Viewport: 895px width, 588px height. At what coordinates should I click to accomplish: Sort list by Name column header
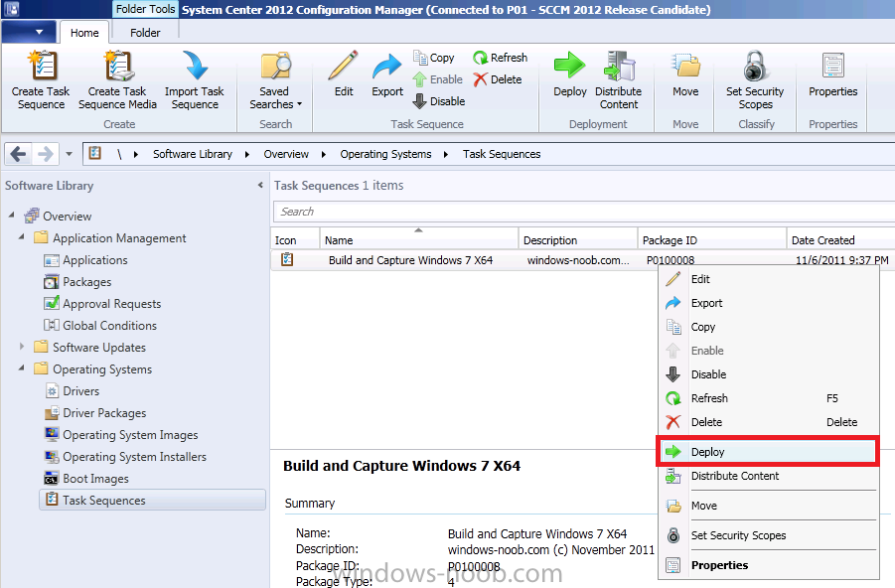click(419, 239)
